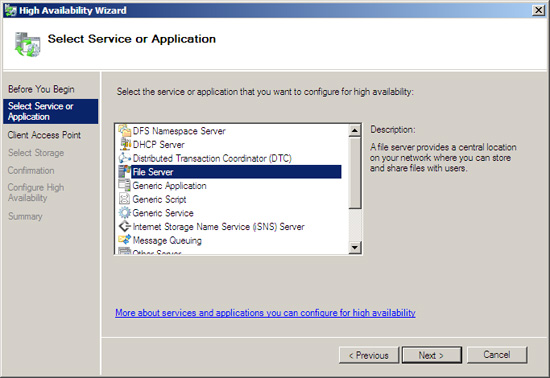Viewport: 550px width, 378px height.
Task: Open the Confirmation step
Action: click(x=31, y=170)
